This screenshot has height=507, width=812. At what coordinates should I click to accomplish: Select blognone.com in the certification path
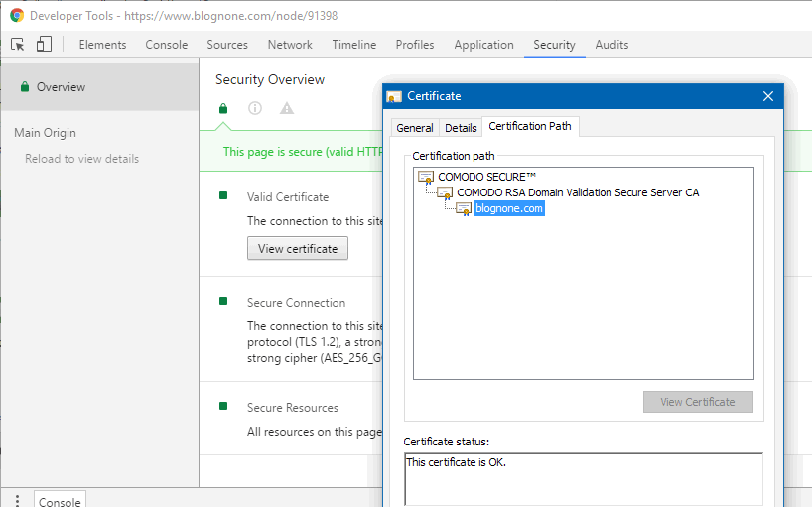(509, 208)
